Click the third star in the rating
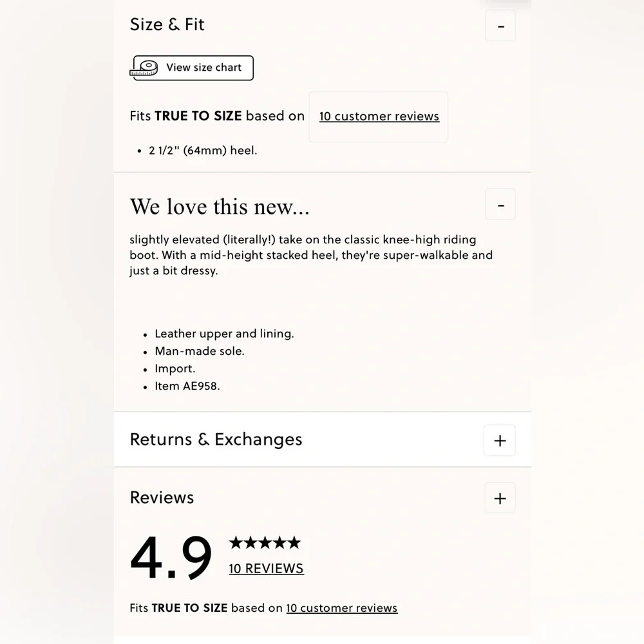The height and width of the screenshot is (644, 644). pyautogui.click(x=265, y=543)
